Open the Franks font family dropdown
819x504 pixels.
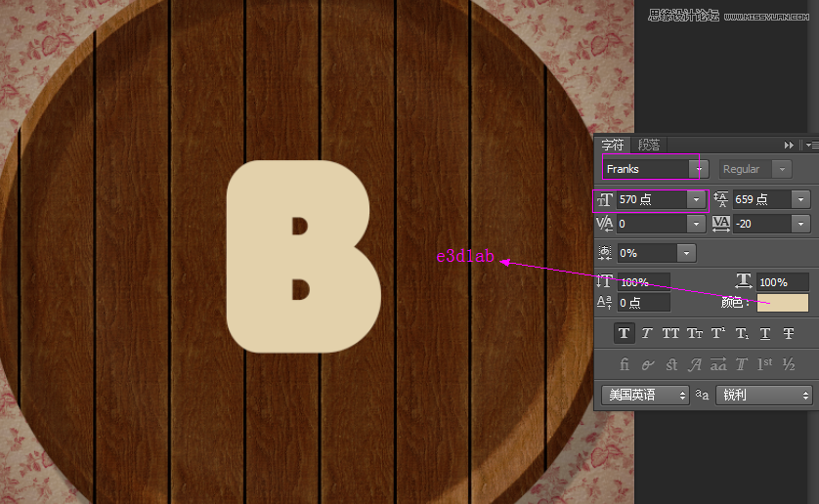[699, 169]
